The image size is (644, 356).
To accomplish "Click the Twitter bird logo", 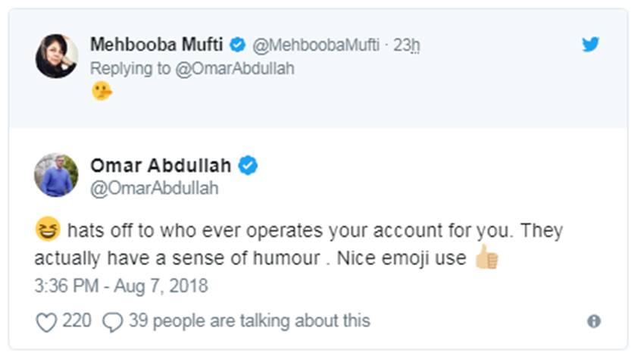I will pyautogui.click(x=590, y=45).
